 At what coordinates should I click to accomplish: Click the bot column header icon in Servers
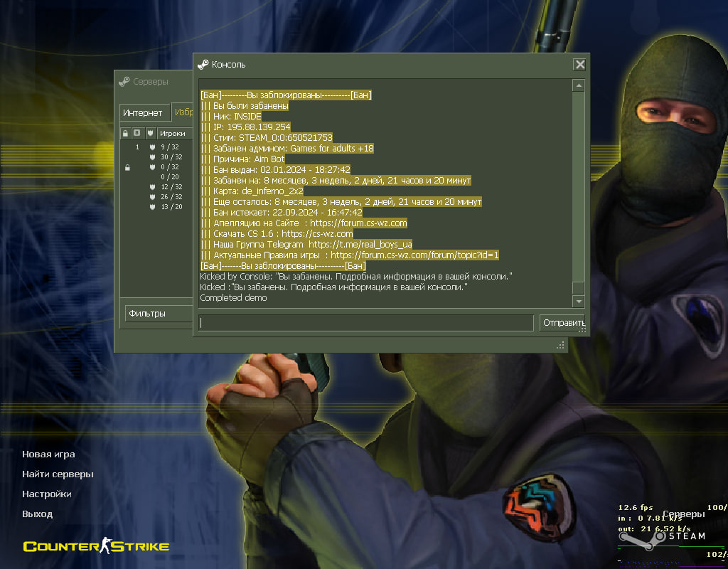(137, 133)
